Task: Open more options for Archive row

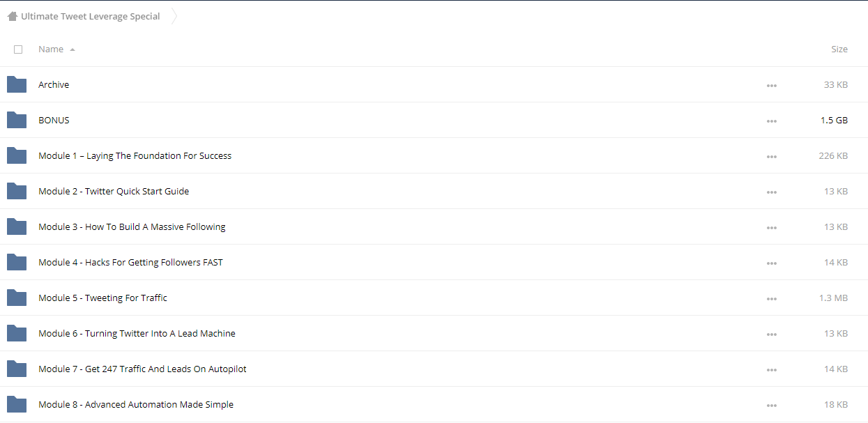Action: (771, 85)
